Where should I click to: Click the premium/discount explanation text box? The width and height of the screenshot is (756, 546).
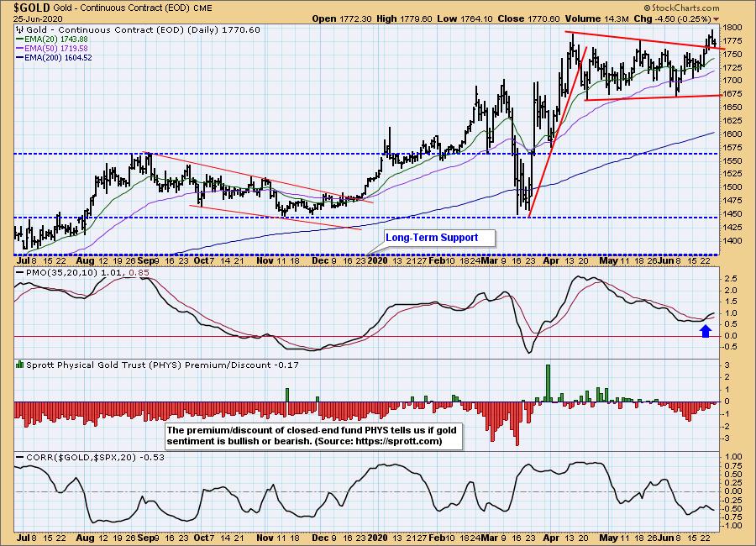coord(313,436)
